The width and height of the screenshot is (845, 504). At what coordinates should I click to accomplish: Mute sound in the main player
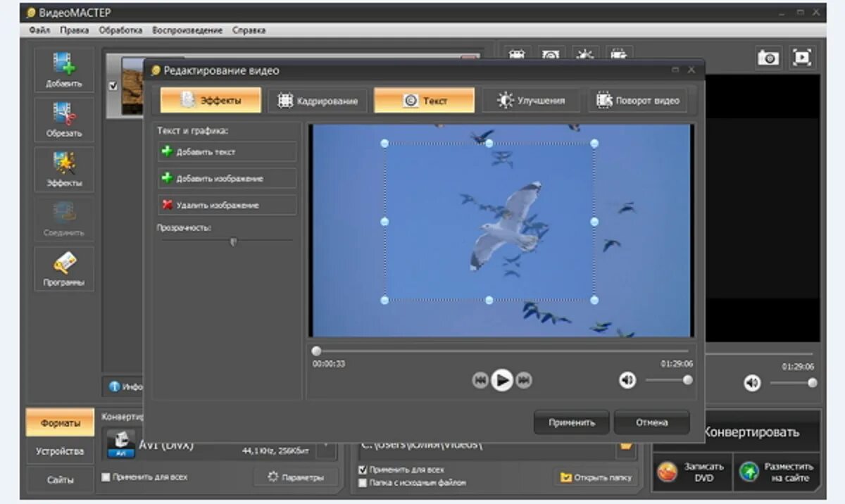pyautogui.click(x=753, y=383)
